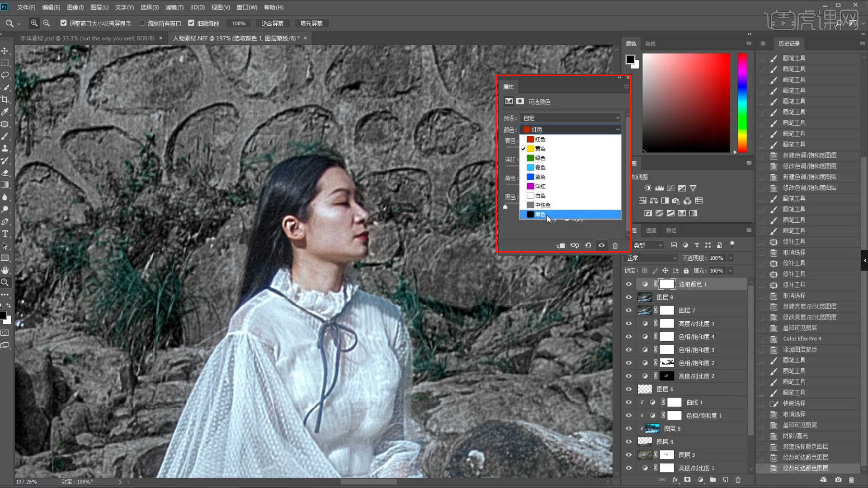Image resolution: width=868 pixels, height=488 pixels.
Task: Select the Horizontal Type tool
Action: tap(5, 234)
